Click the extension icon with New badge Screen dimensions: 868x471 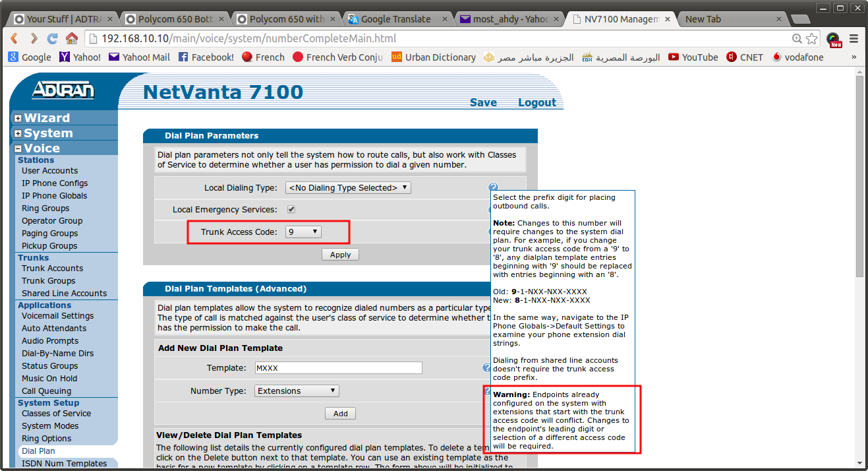click(834, 40)
